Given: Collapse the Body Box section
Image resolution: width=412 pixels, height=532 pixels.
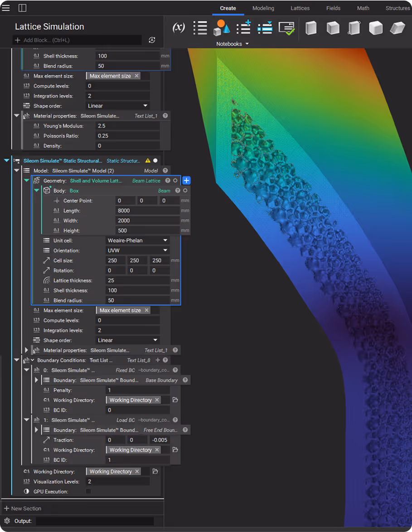Looking at the screenshot, I should click(36, 190).
